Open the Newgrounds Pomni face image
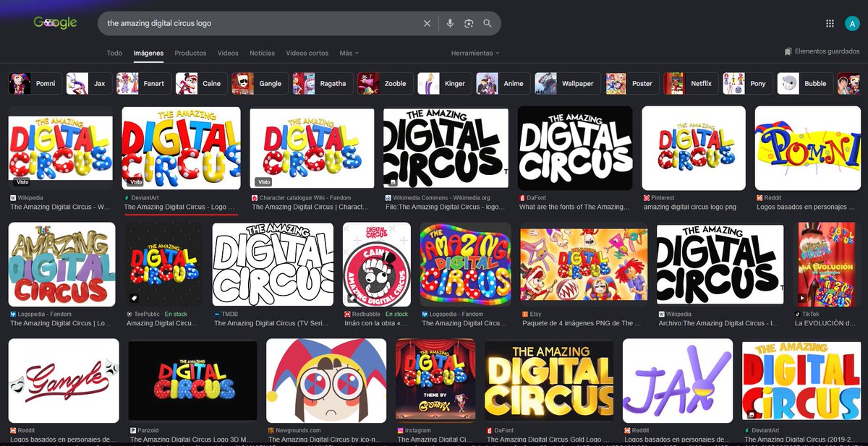The height and width of the screenshot is (446, 868). pyautogui.click(x=326, y=381)
